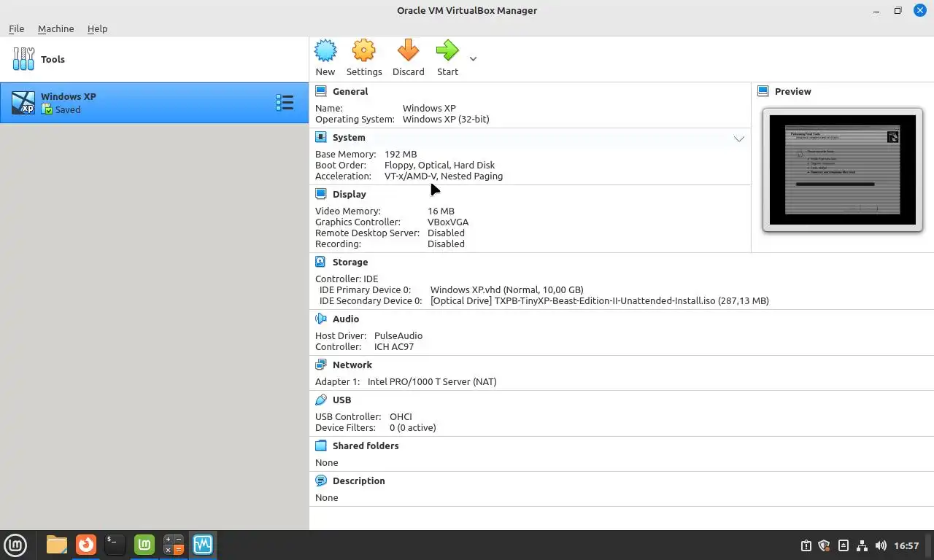Open the Storage section header link
The height and width of the screenshot is (560, 934).
pyautogui.click(x=350, y=262)
